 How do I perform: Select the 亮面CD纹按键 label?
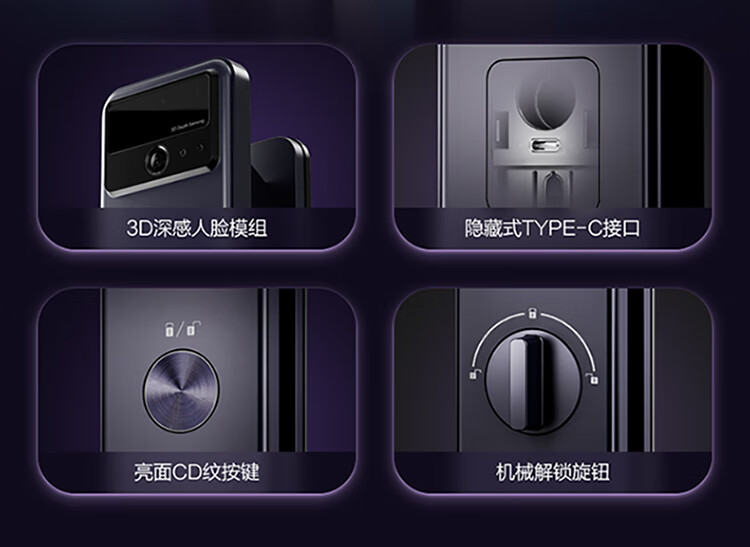click(197, 472)
